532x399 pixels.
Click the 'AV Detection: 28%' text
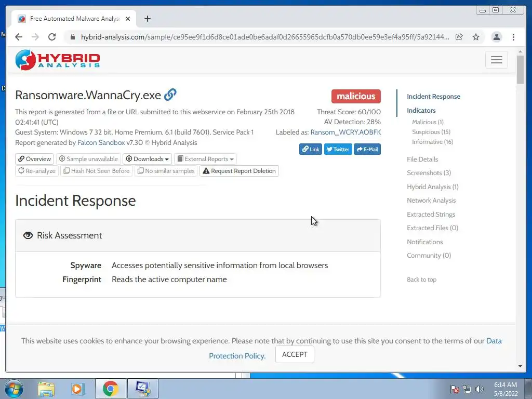tap(352, 122)
